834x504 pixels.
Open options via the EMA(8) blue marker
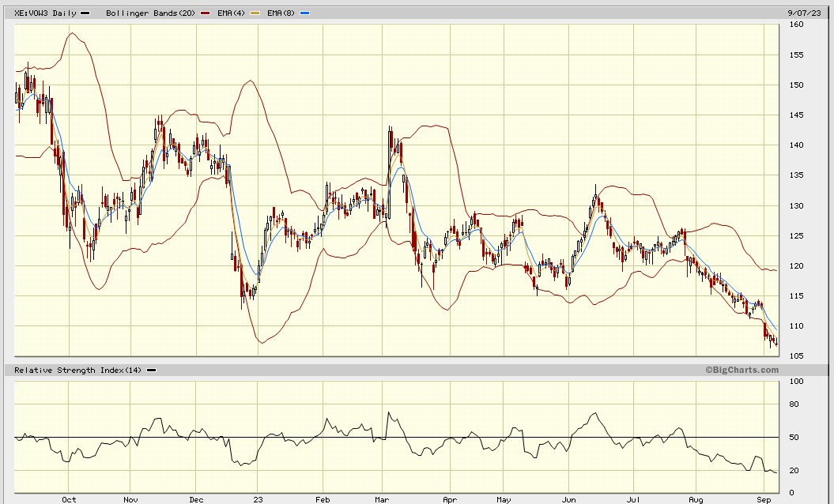(x=304, y=12)
